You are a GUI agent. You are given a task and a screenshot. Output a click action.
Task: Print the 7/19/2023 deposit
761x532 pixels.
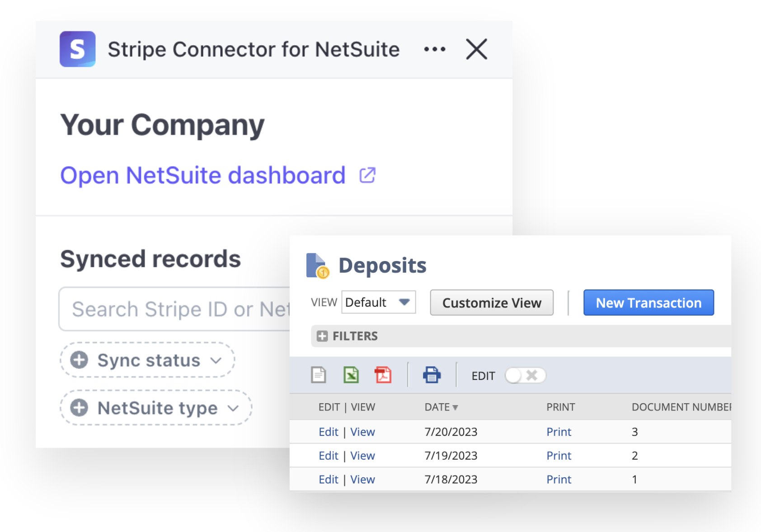pos(559,455)
